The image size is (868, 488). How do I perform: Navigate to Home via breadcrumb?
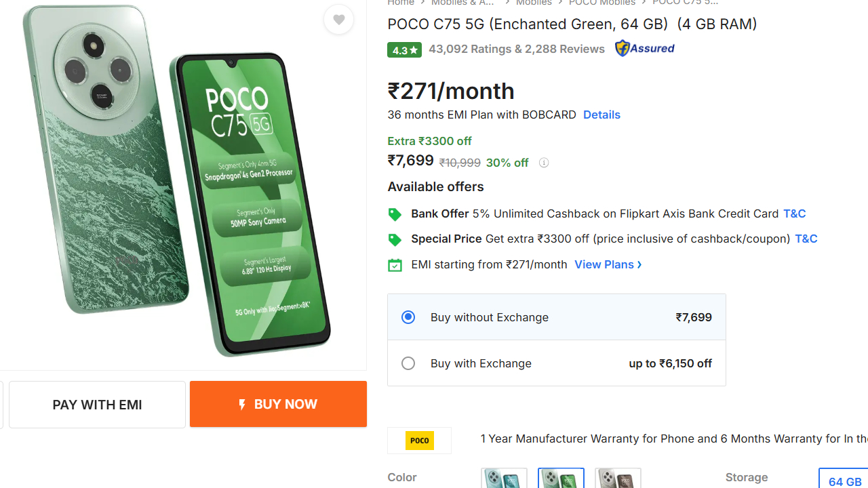click(401, 3)
